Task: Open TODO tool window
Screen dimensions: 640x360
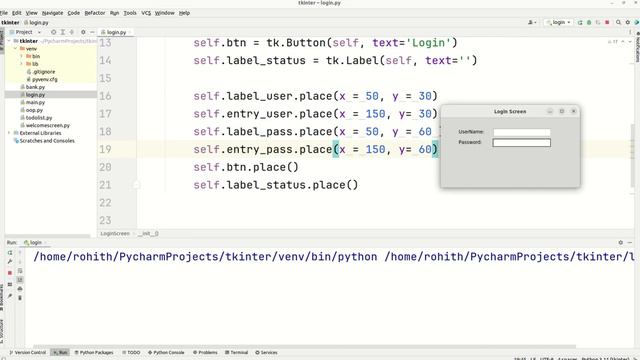Action: [x=131, y=352]
